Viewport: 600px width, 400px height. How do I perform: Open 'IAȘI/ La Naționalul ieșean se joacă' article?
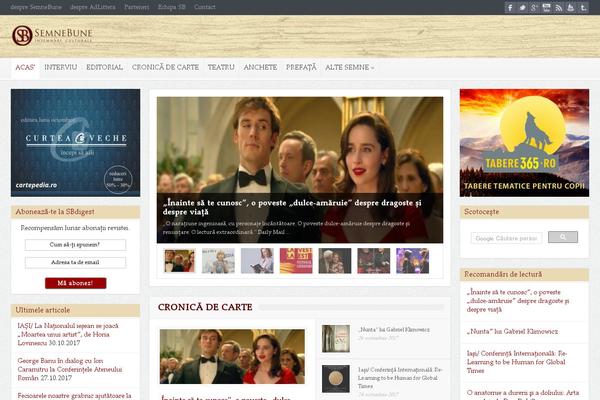pyautogui.click(x=68, y=334)
